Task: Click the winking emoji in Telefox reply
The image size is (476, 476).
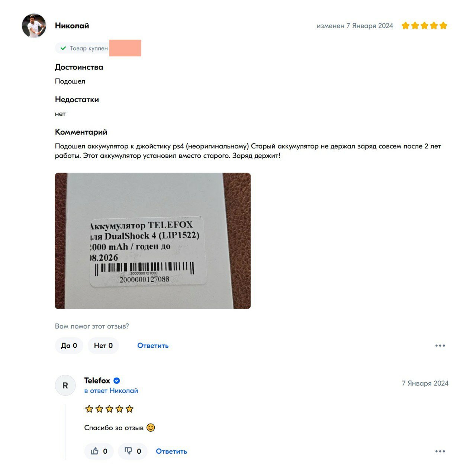Action: (151, 428)
